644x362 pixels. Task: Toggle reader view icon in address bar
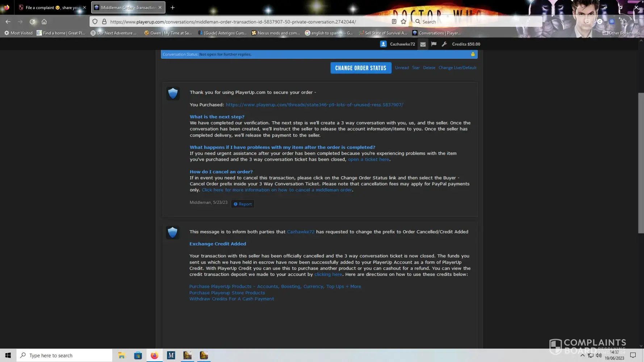point(394,22)
